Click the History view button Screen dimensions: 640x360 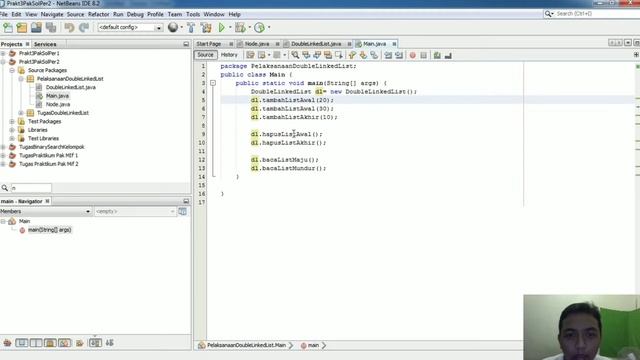[229, 55]
